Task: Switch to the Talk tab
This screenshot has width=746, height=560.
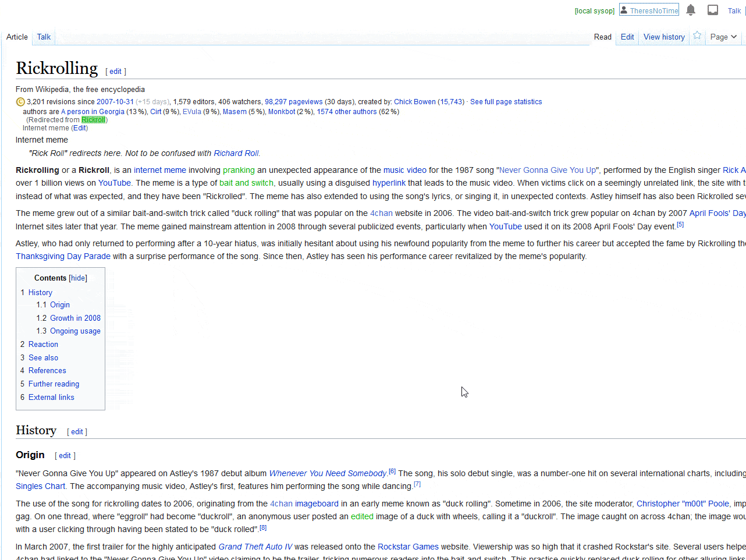Action: tap(44, 37)
